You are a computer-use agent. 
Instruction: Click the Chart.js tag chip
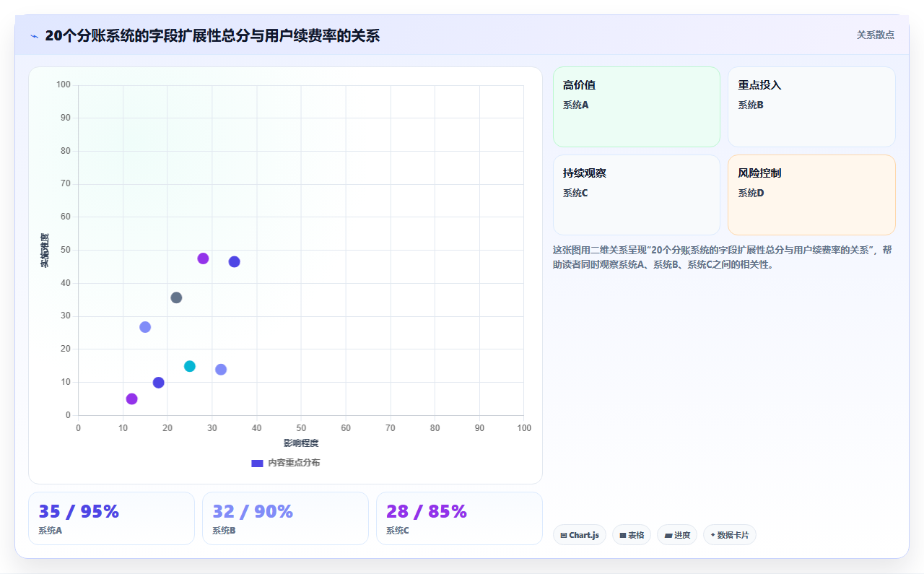(580, 535)
